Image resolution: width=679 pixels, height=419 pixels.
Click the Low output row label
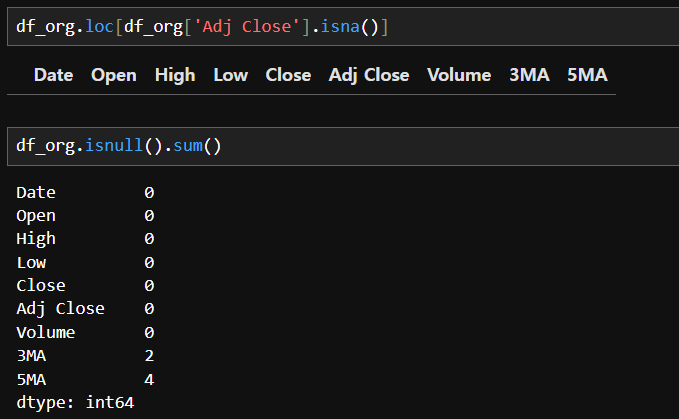point(31,263)
